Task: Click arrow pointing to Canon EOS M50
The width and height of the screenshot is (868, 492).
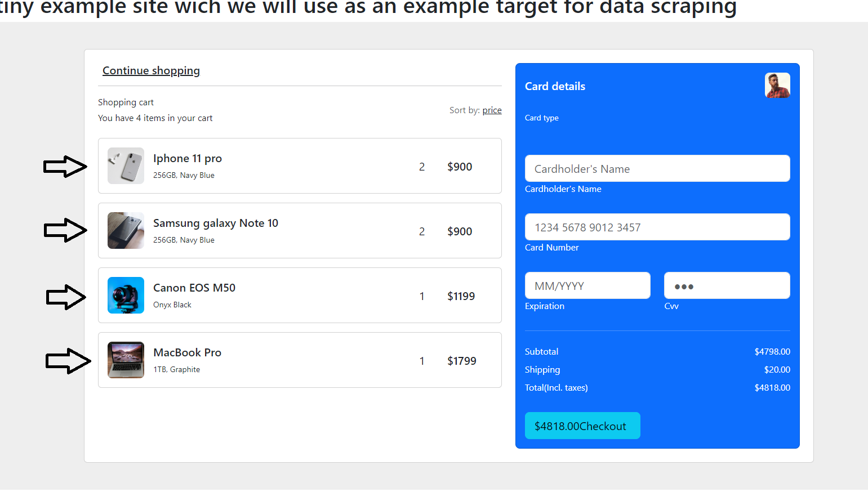Action: [66, 297]
